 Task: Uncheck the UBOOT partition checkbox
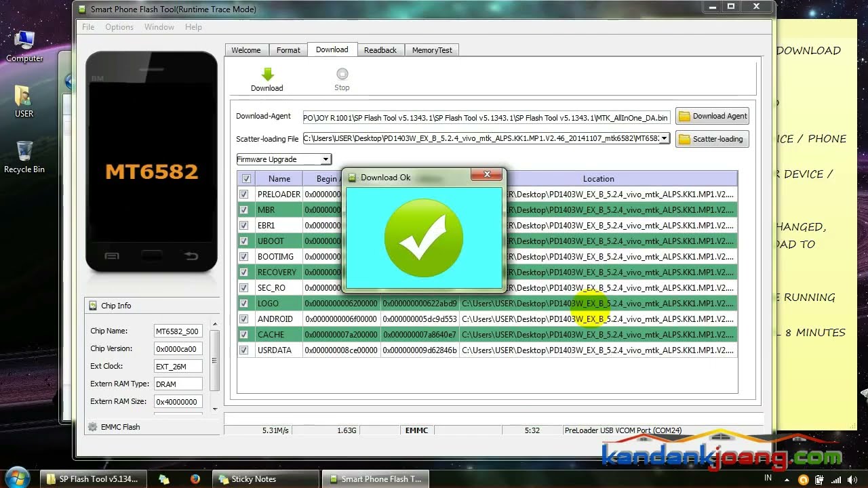[x=243, y=241]
